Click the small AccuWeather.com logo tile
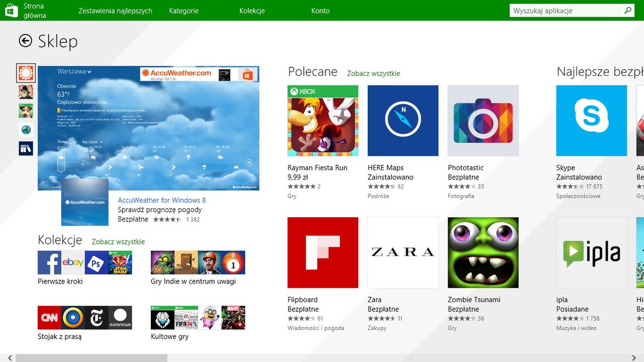The image size is (644, 362). coord(85,202)
